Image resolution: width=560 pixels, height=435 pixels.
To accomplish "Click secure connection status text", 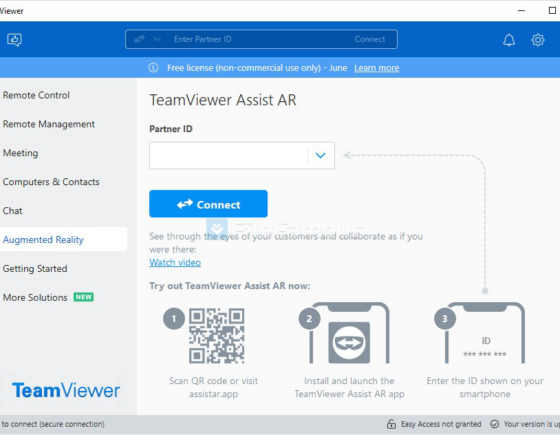I will [x=52, y=424].
